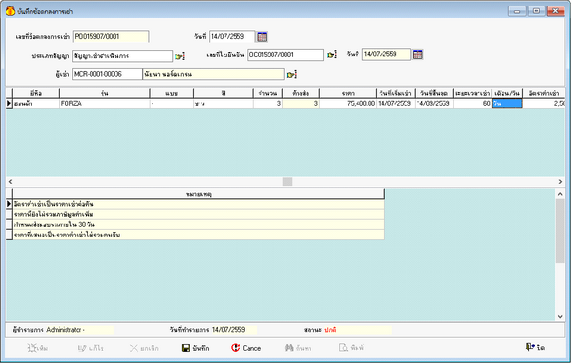The width and height of the screenshot is (572, 364).
Task: Click the เดือน/วัน column header
Action: (x=507, y=93)
